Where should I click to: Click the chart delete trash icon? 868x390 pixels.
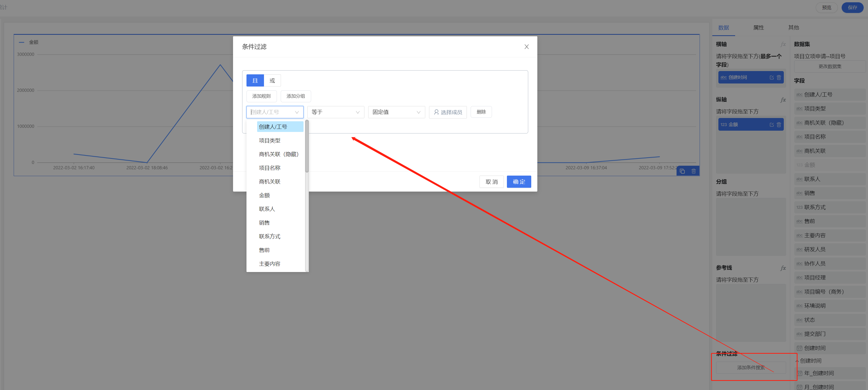tap(694, 171)
